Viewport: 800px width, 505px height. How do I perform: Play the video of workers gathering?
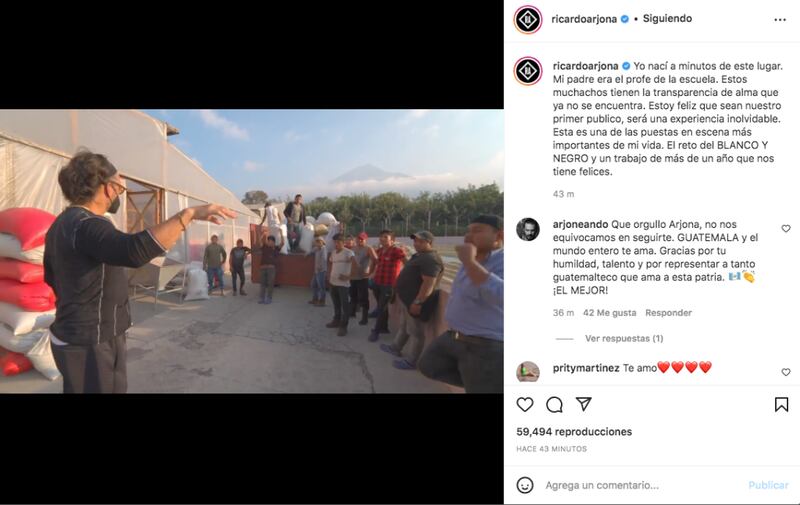tap(252, 251)
